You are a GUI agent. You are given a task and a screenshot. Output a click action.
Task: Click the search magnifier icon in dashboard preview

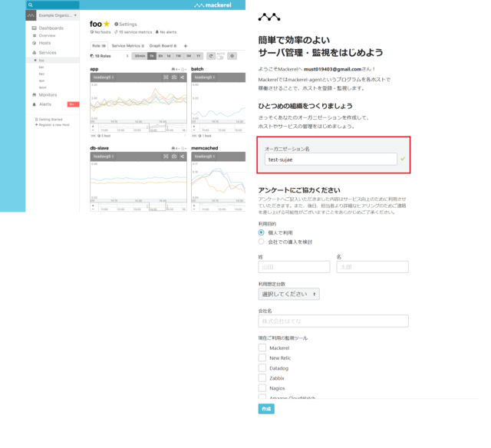click(x=31, y=5)
